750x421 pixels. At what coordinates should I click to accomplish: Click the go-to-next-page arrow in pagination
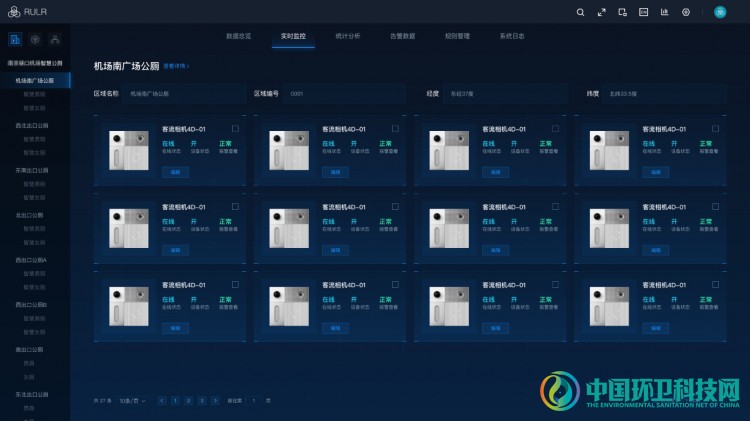[214, 400]
